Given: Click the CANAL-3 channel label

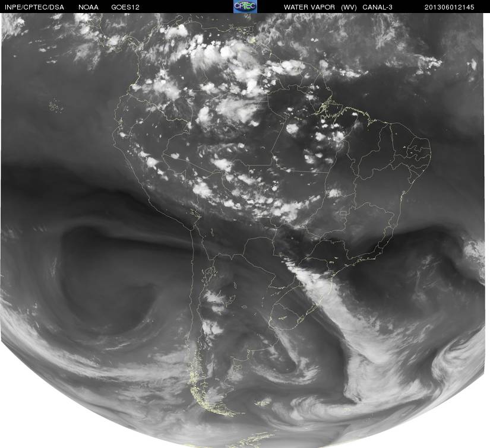Looking at the screenshot, I should coord(378,7).
